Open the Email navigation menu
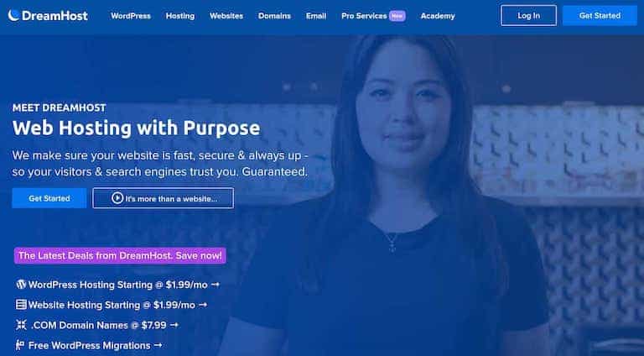The width and height of the screenshot is (644, 356). tap(316, 16)
